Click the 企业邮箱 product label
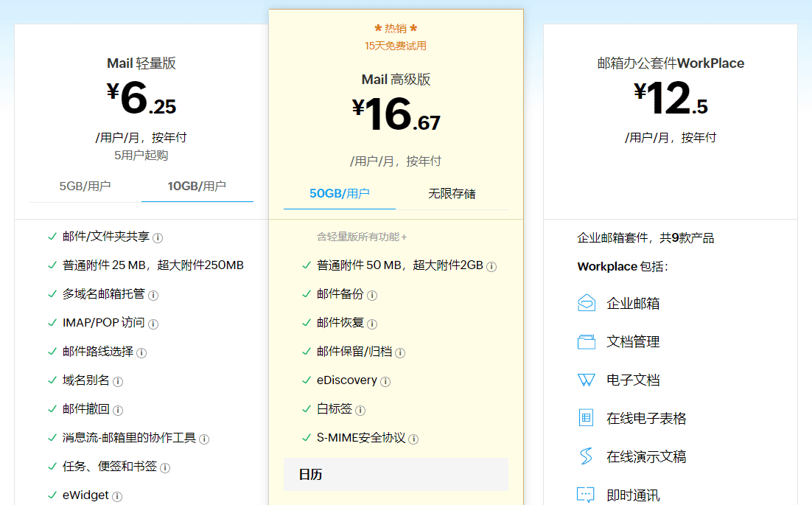812x505 pixels. tap(633, 303)
